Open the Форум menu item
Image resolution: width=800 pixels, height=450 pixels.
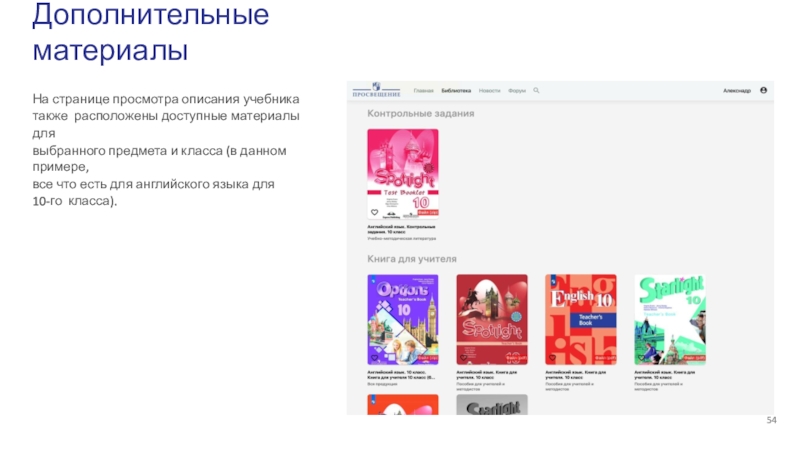tap(517, 91)
